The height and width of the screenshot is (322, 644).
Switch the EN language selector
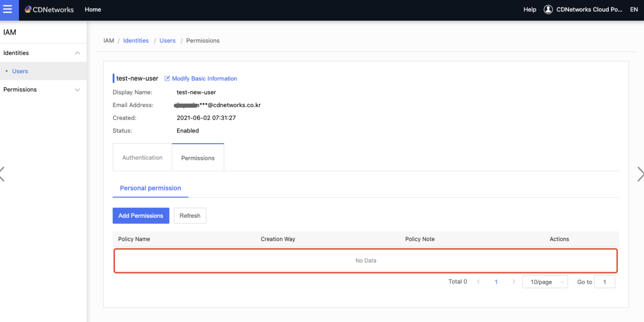click(x=634, y=9)
